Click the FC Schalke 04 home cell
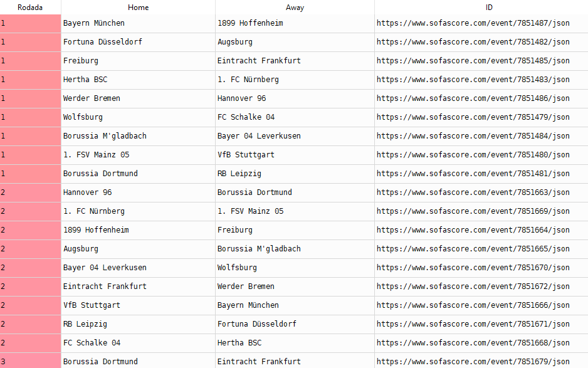The image size is (588, 368). pos(92,343)
